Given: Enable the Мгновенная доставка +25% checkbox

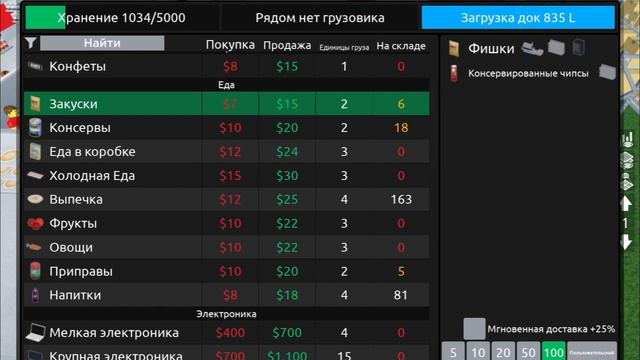Looking at the screenshot, I should point(474,329).
